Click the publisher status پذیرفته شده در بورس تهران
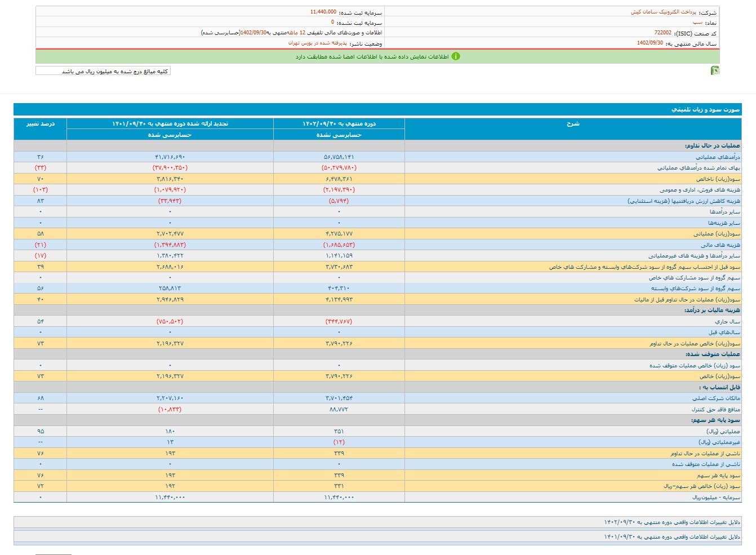Viewport: 756px width, 555px height. point(318,43)
